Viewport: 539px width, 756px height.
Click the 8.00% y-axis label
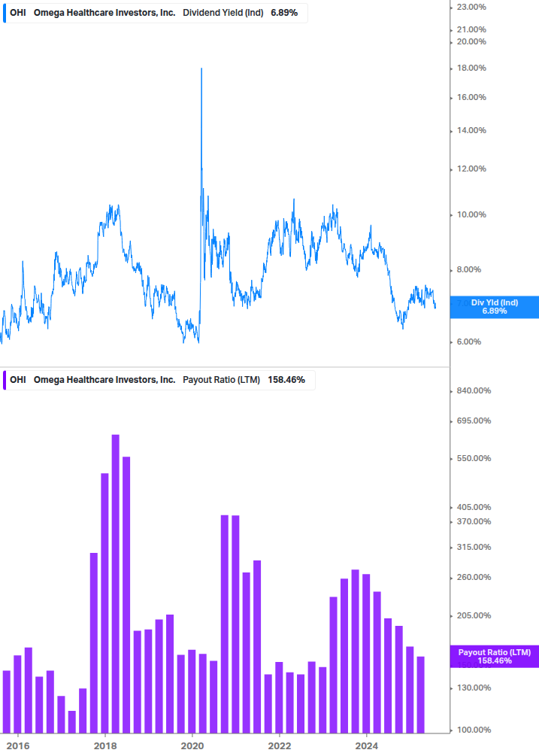pyautogui.click(x=468, y=269)
